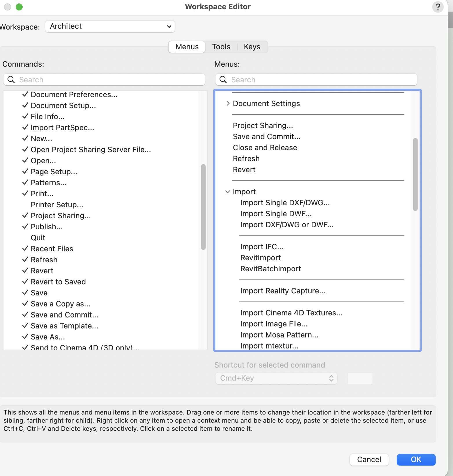The image size is (453, 476).
Task: Click the Commands search magnifier icon
Action: click(11, 80)
